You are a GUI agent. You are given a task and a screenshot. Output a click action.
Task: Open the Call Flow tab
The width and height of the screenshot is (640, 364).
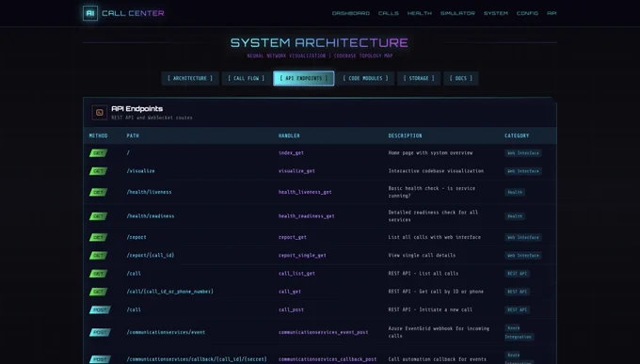tap(247, 78)
